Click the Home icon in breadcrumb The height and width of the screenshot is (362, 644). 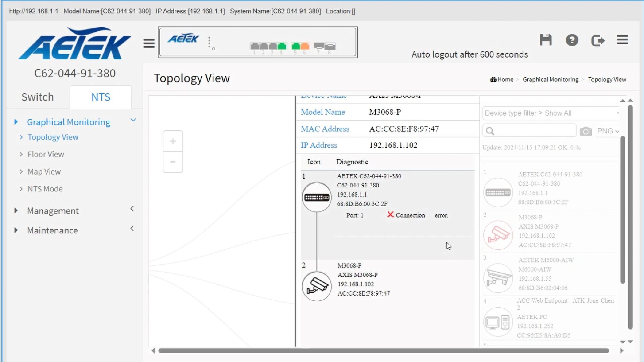(493, 79)
